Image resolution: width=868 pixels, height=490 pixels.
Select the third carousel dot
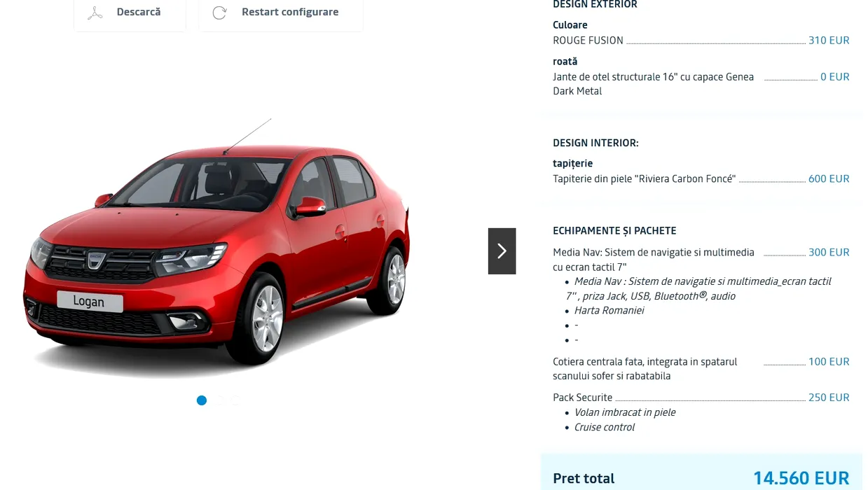tap(235, 400)
